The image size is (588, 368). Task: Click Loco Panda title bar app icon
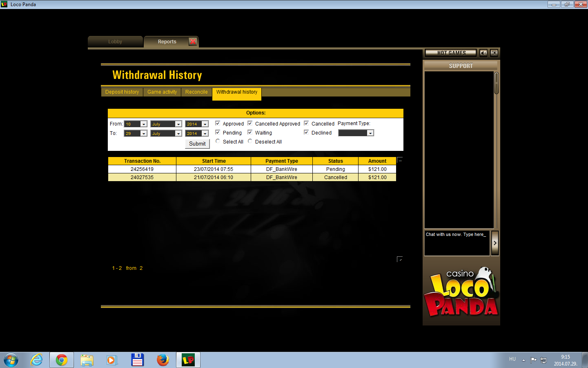point(4,4)
